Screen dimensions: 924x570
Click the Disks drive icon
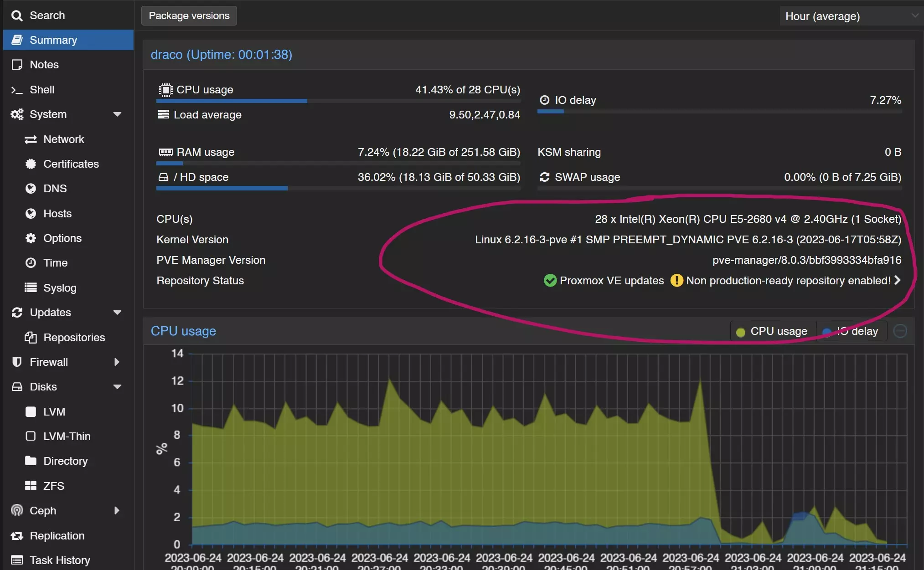point(17,387)
